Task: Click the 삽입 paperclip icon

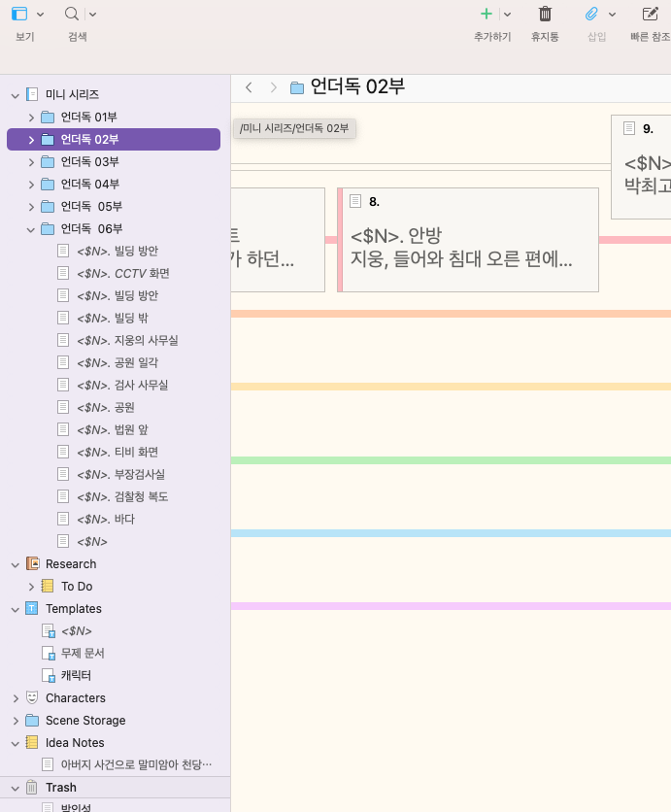Action: 591,14
